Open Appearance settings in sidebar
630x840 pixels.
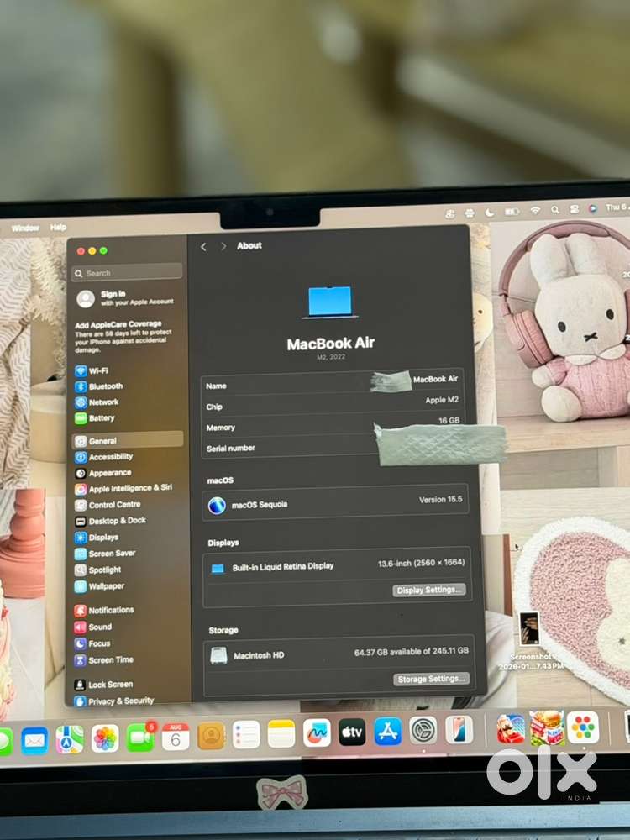[102, 473]
